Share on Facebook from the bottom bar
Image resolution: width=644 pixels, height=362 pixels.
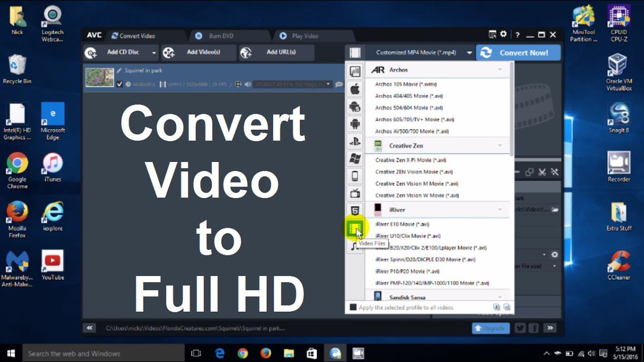[534, 328]
